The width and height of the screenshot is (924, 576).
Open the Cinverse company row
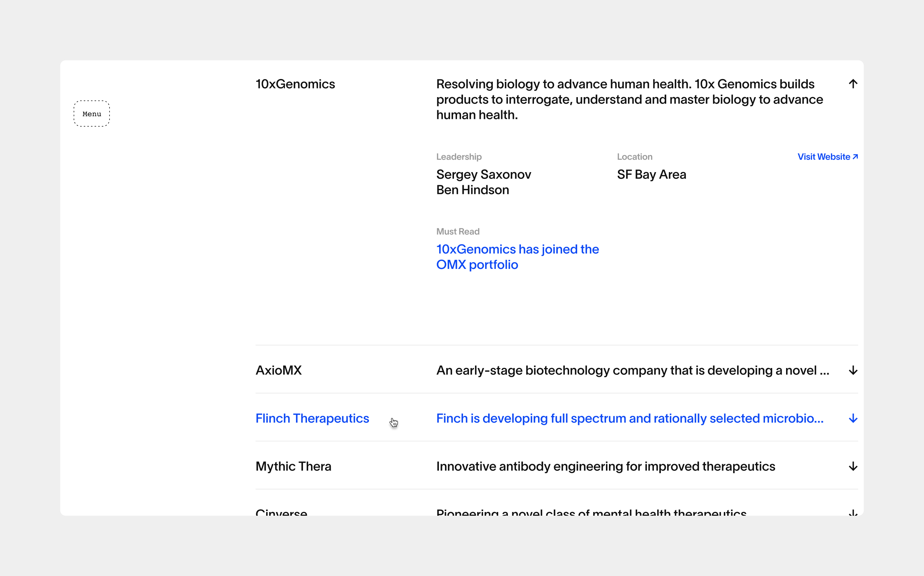281,512
